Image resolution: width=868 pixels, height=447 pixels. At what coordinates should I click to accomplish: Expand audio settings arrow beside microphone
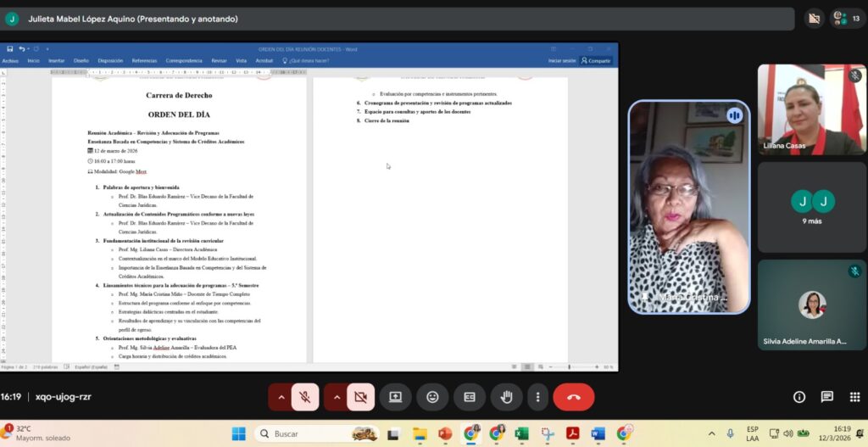point(281,397)
